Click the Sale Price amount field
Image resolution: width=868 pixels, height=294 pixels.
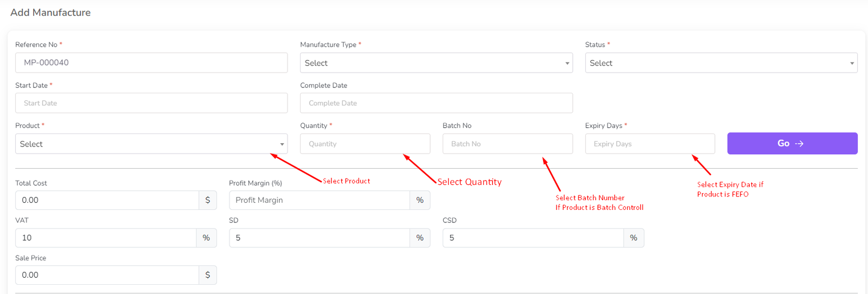coord(107,275)
